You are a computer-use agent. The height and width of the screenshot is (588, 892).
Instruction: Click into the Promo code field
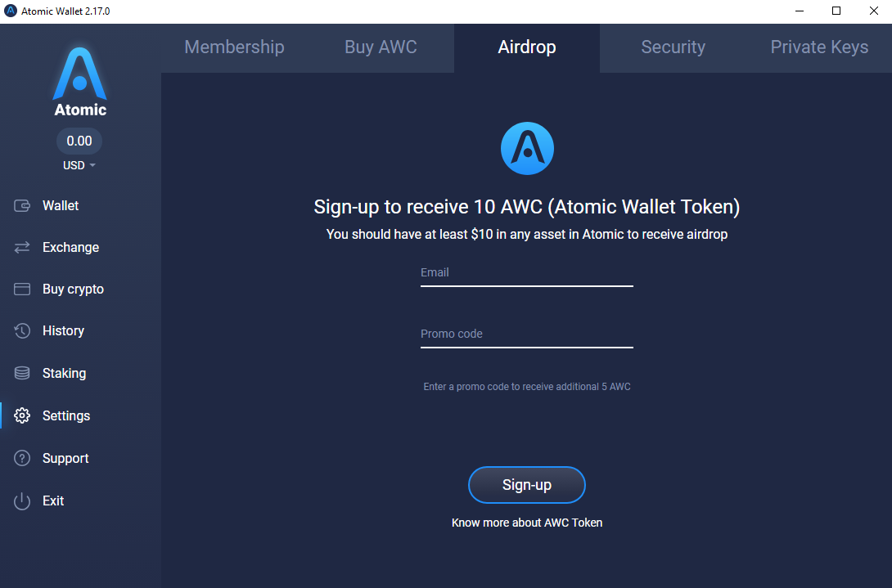[x=527, y=334]
